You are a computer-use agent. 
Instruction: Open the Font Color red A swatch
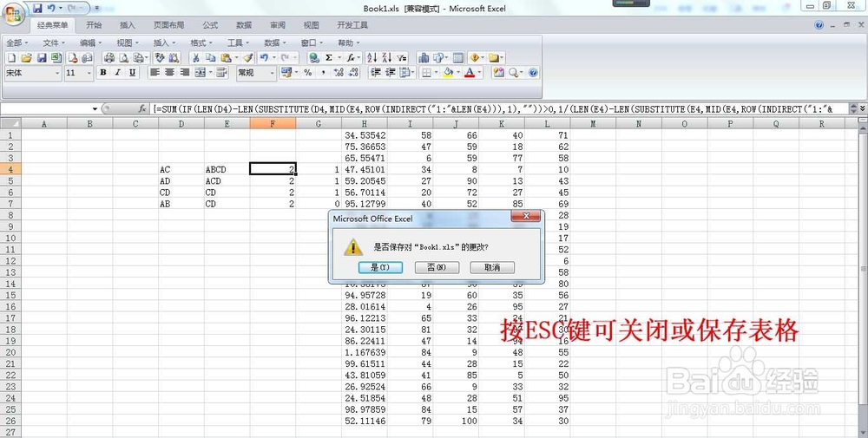pos(470,73)
